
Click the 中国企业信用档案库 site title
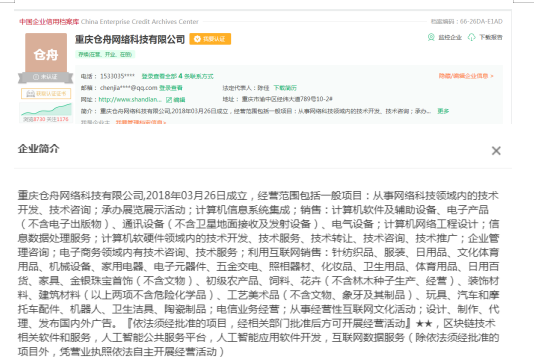tap(49, 22)
